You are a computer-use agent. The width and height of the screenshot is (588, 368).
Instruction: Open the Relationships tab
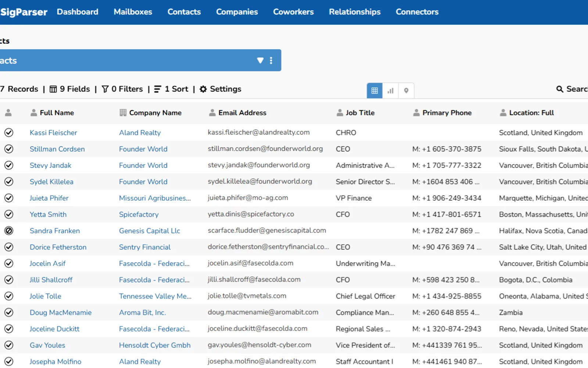355,12
